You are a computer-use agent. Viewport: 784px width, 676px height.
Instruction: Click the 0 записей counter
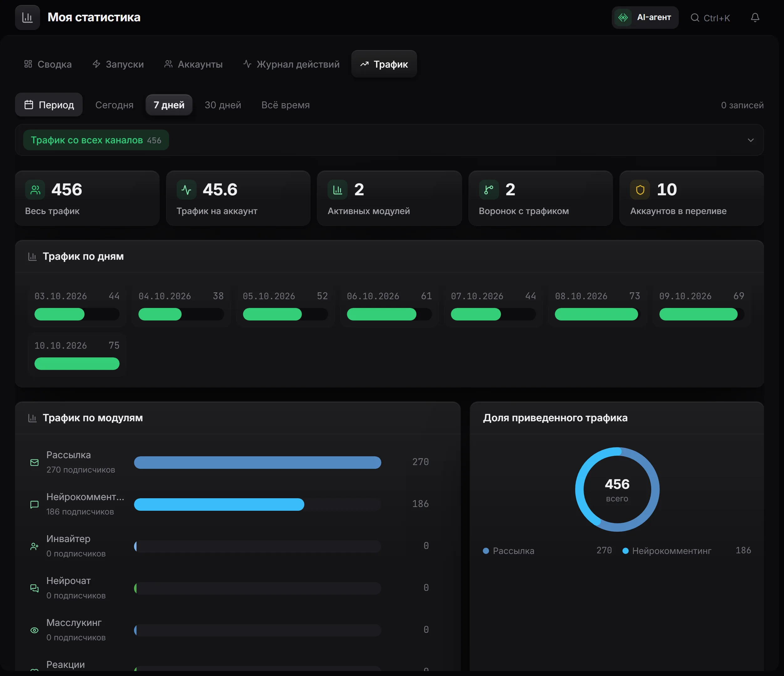[742, 105]
